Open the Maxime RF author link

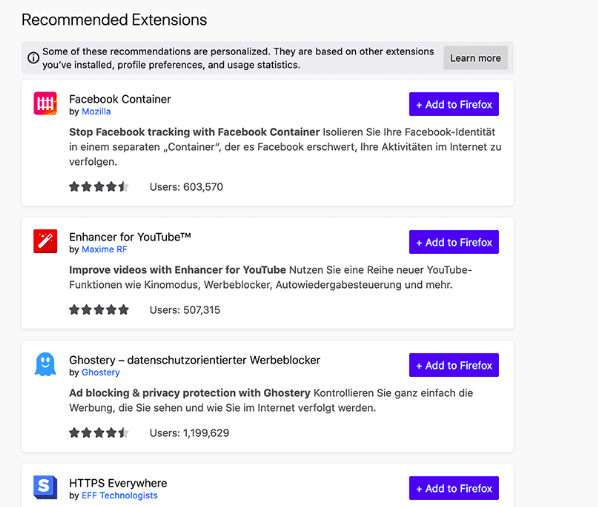coord(104,249)
